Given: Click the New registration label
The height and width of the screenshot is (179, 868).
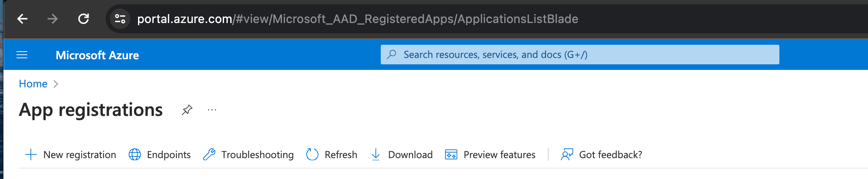Looking at the screenshot, I should click(x=80, y=155).
